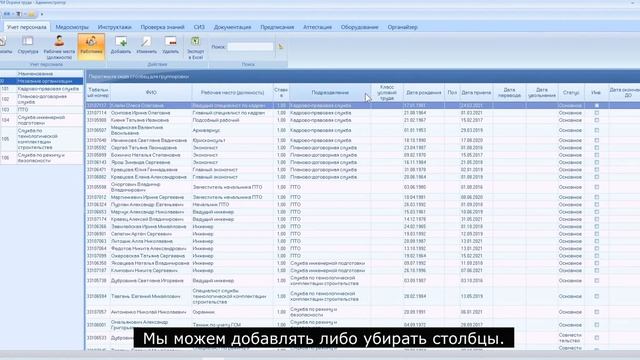Switch to the Оборудование tab
This screenshot has height=360, width=640.
(360, 27)
